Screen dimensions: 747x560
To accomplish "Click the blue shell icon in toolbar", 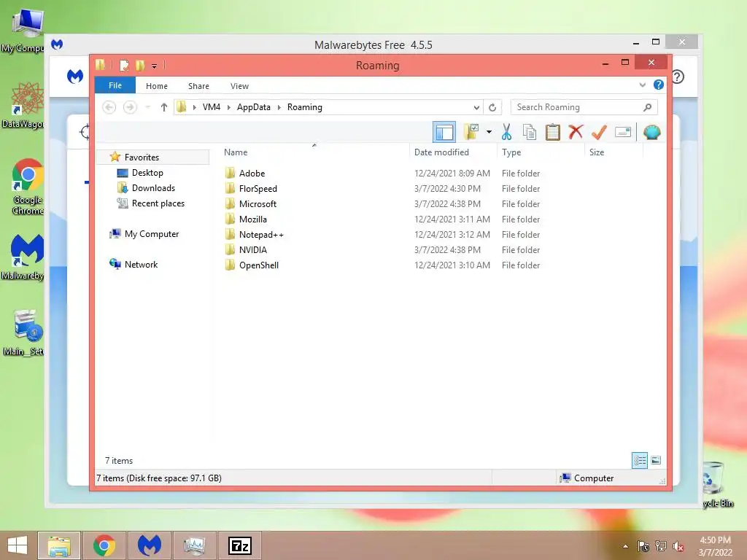I will click(651, 132).
